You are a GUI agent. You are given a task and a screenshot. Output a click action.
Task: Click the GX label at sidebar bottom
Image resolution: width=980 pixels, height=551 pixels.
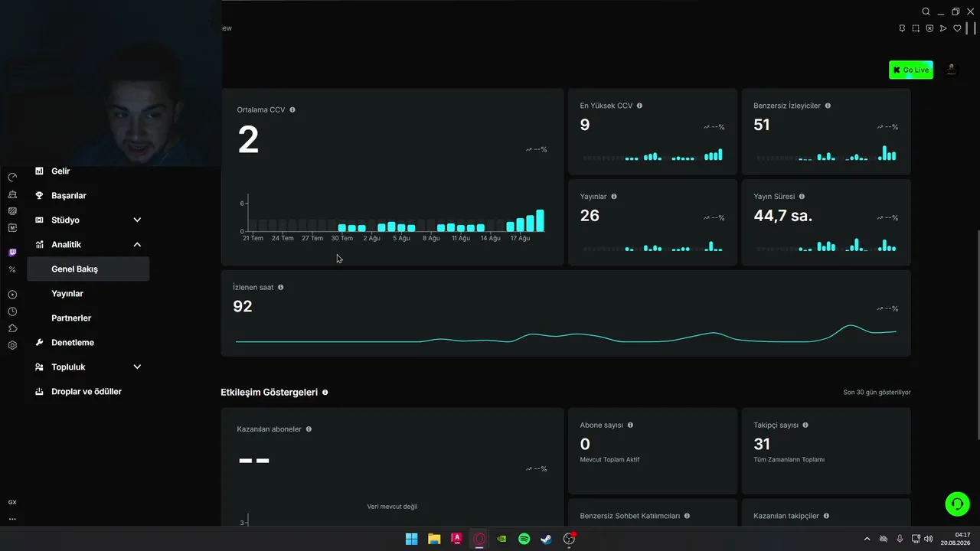(12, 502)
